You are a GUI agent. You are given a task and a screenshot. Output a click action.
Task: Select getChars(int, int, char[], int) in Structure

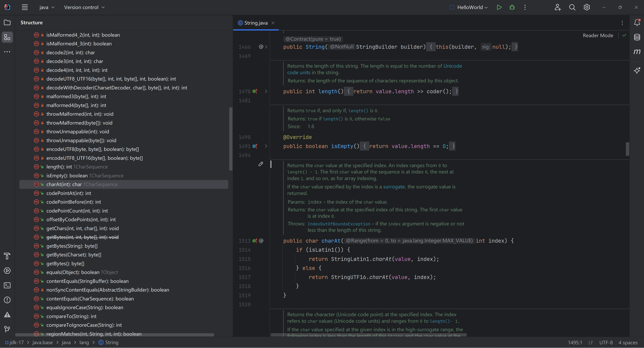pyautogui.click(x=123, y=228)
